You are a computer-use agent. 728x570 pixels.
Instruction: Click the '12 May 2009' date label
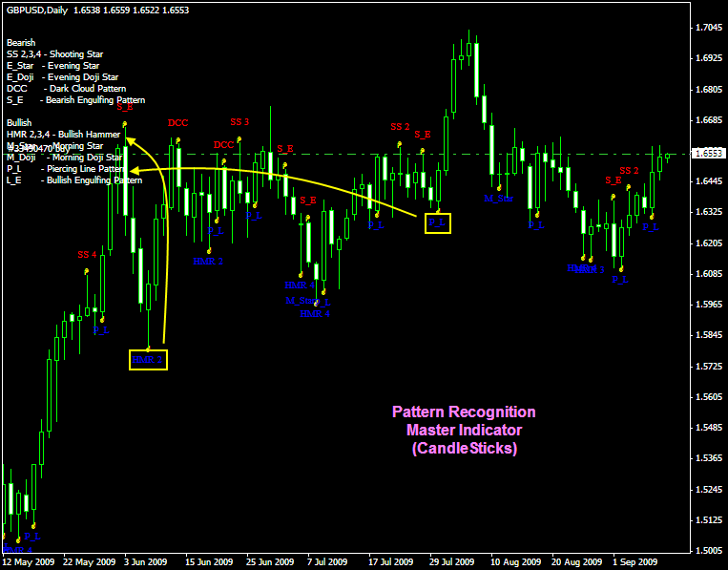(29, 562)
